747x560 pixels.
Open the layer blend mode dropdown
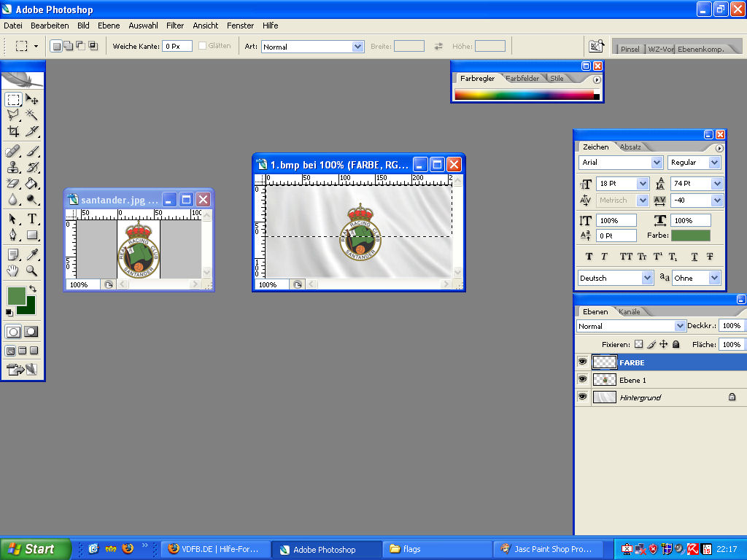click(x=680, y=326)
